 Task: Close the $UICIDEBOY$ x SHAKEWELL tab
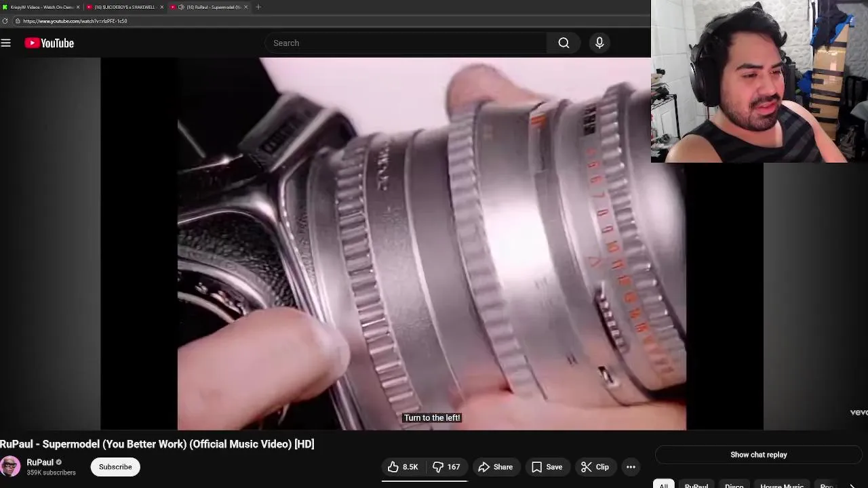click(161, 7)
